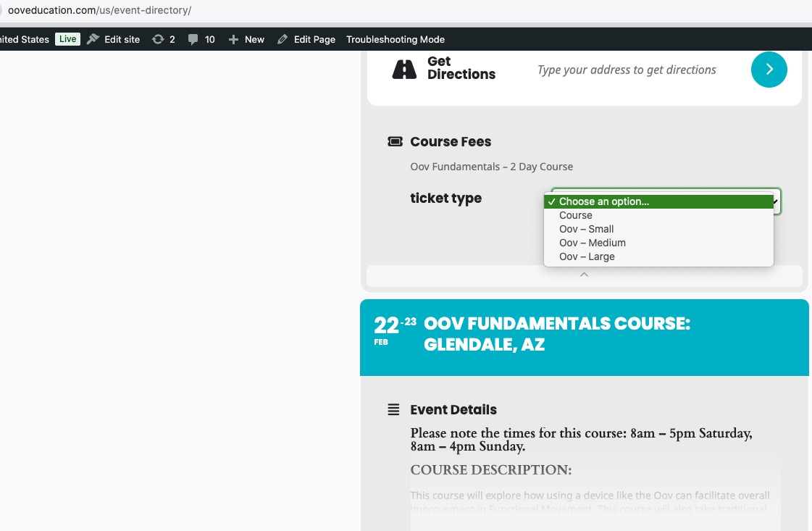812x531 pixels.
Task: Click the road icon beside Get Directions
Action: [x=404, y=69]
